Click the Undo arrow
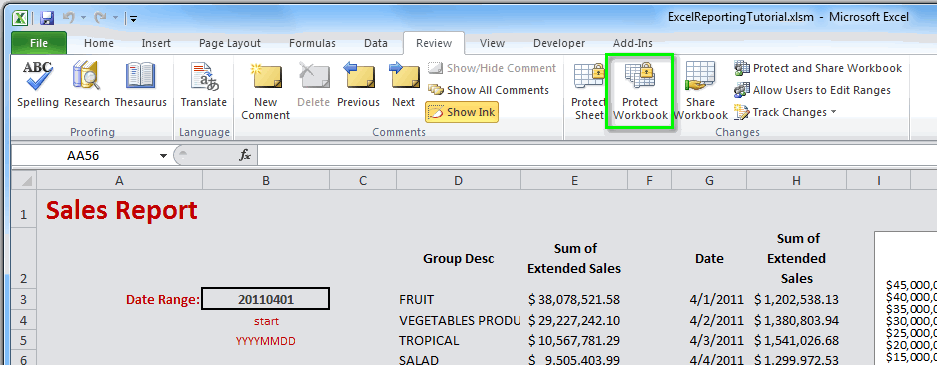 coord(68,18)
